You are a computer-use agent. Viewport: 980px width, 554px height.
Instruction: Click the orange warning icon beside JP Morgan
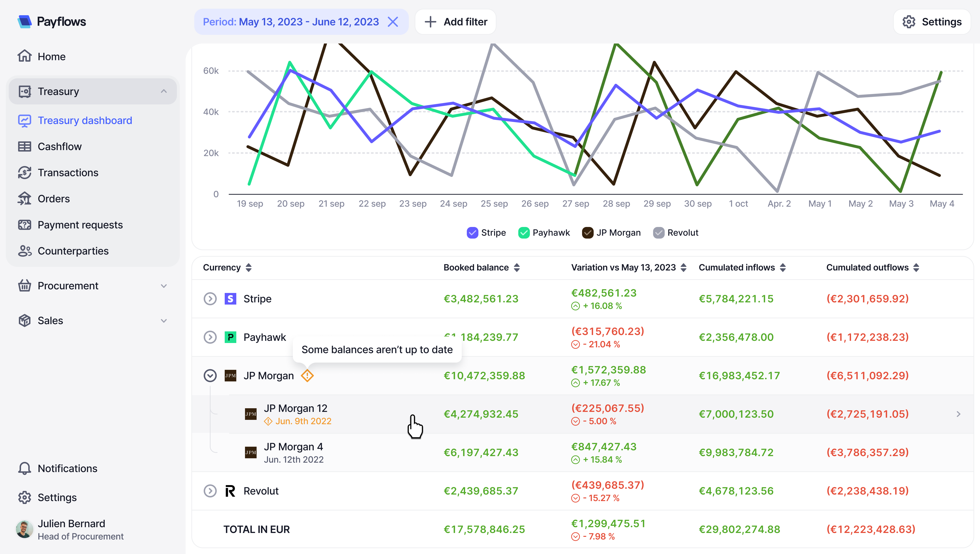pos(307,376)
